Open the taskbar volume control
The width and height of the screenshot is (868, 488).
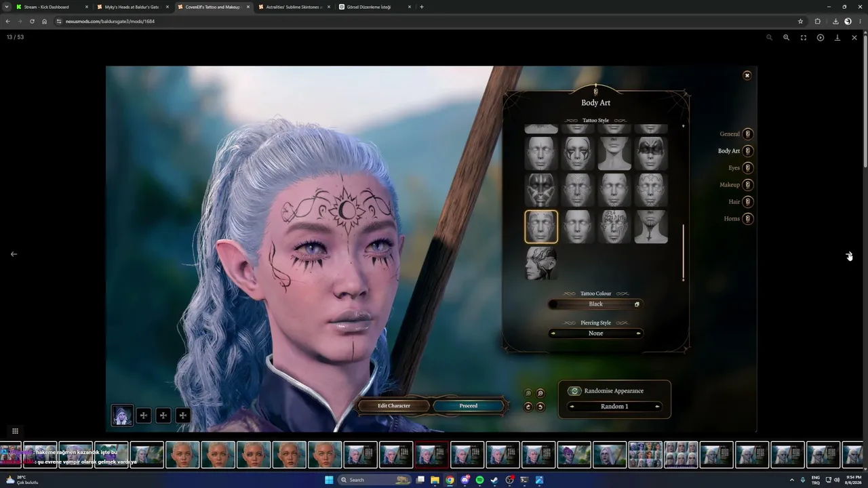(x=837, y=480)
